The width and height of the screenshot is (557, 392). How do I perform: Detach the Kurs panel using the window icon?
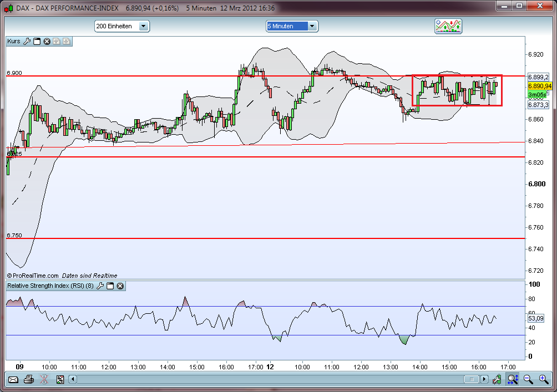36,41
